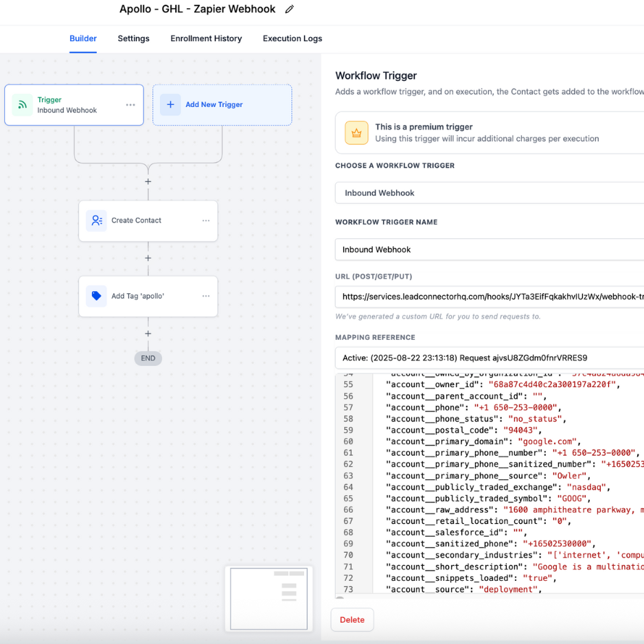Click the plus icon in Add New Trigger

coord(170,105)
